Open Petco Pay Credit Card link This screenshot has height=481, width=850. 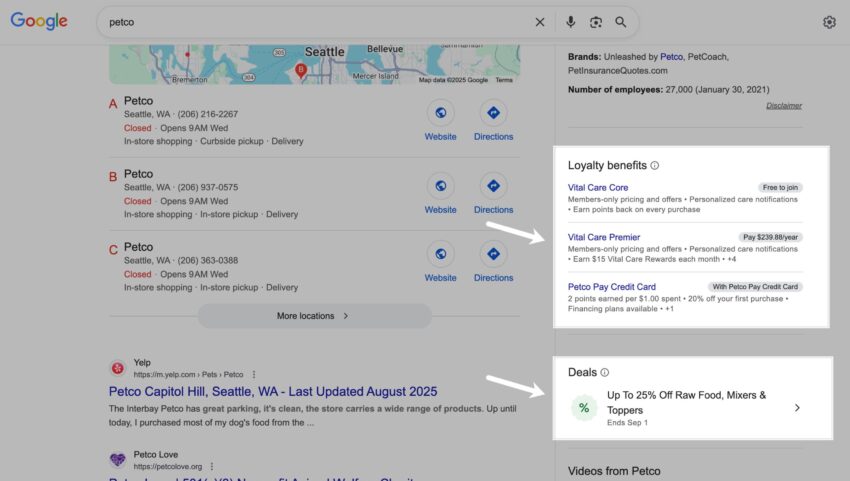(611, 287)
